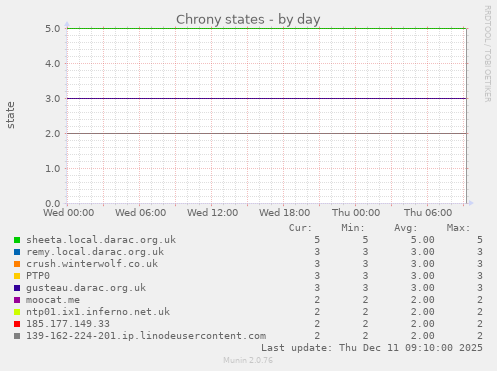Click the 5.0 y-axis label

coord(53,29)
